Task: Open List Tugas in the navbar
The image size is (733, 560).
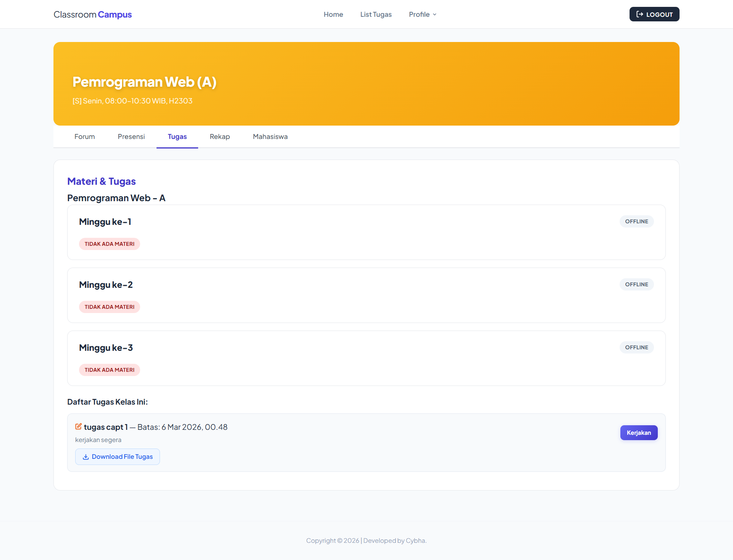Action: pos(376,14)
